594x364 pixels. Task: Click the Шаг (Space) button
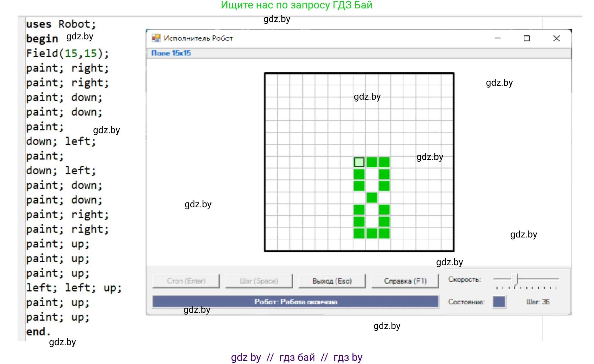tap(259, 281)
